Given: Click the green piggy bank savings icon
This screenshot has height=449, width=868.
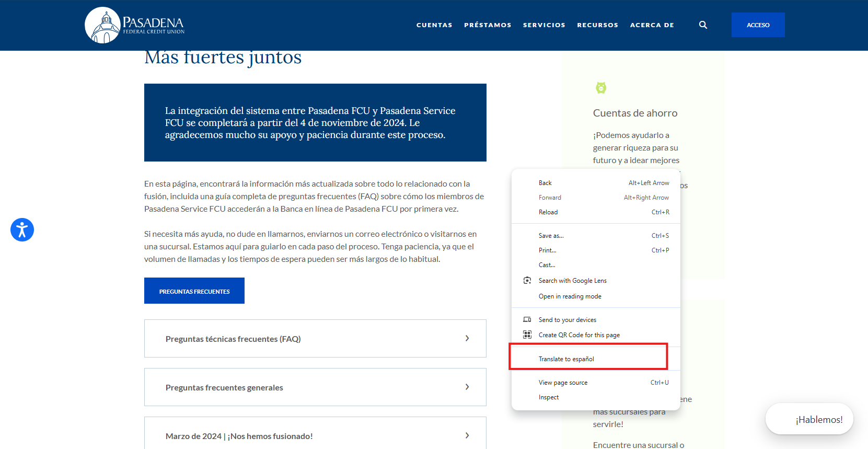Looking at the screenshot, I should tap(601, 88).
